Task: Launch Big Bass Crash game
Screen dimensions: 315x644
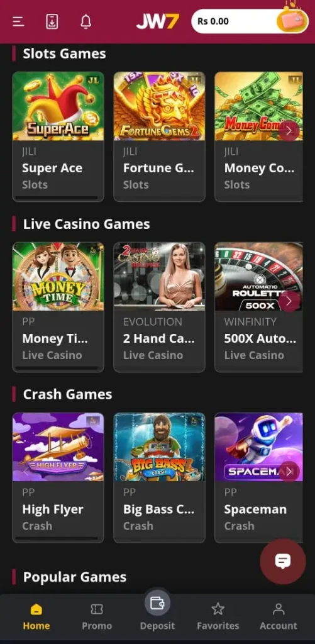Action: (159, 478)
